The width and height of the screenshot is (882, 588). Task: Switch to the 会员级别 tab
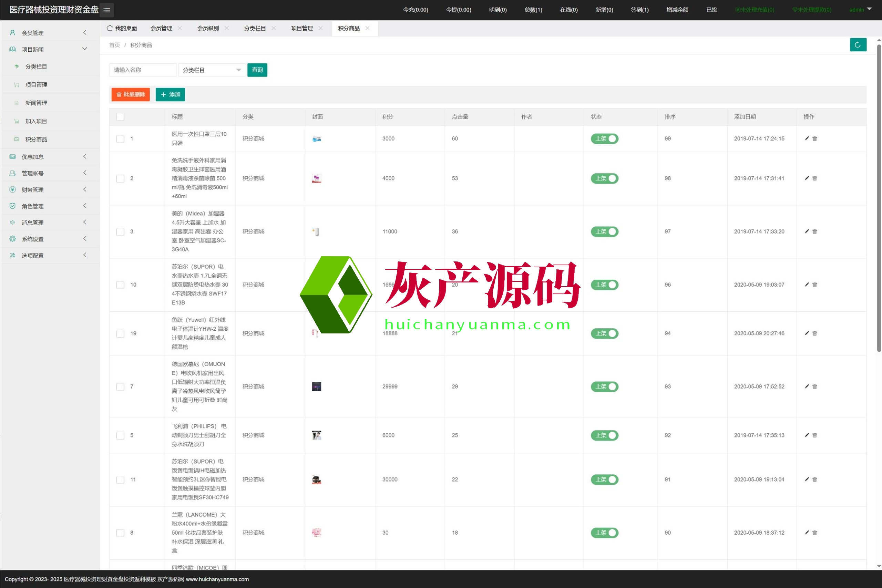pyautogui.click(x=208, y=28)
